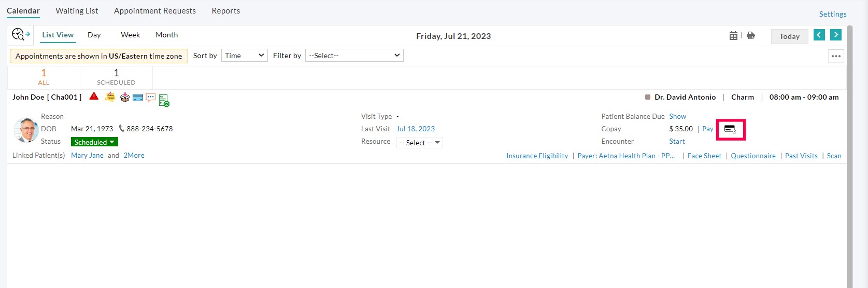The image size is (868, 288).
Task: Open the calendar date picker icon
Action: (733, 36)
